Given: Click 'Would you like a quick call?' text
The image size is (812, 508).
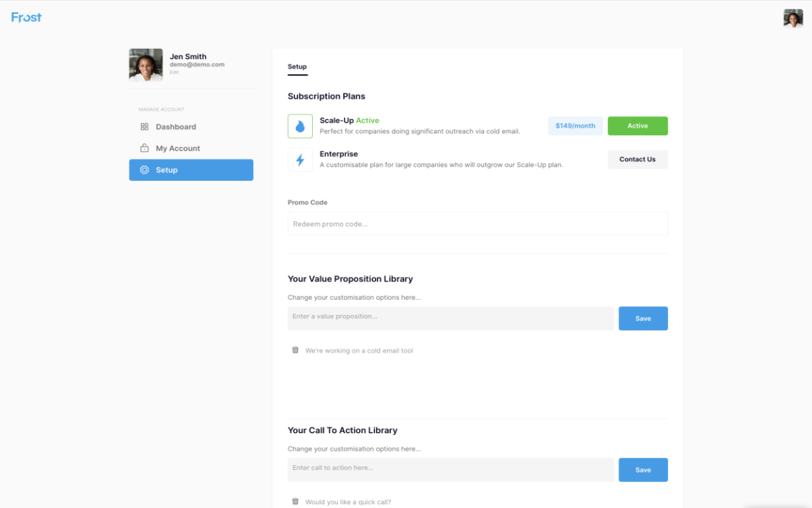Looking at the screenshot, I should (x=348, y=502).
